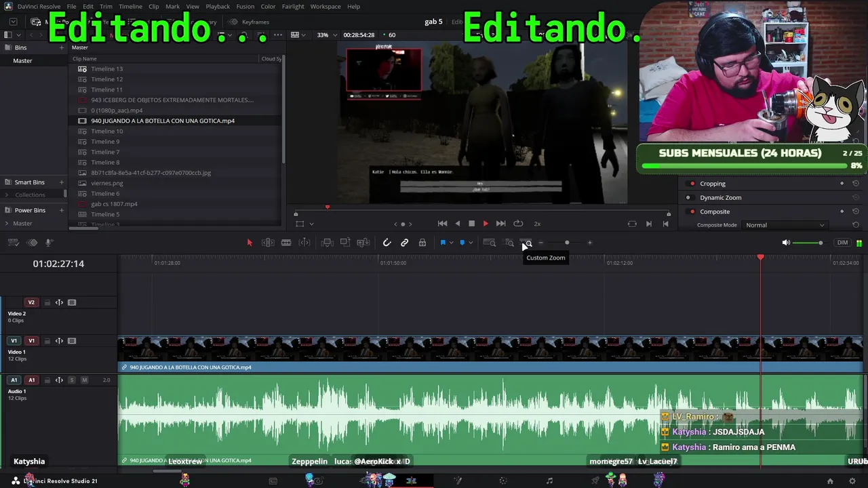
Task: Add a blue marker at playhead
Action: tap(462, 243)
